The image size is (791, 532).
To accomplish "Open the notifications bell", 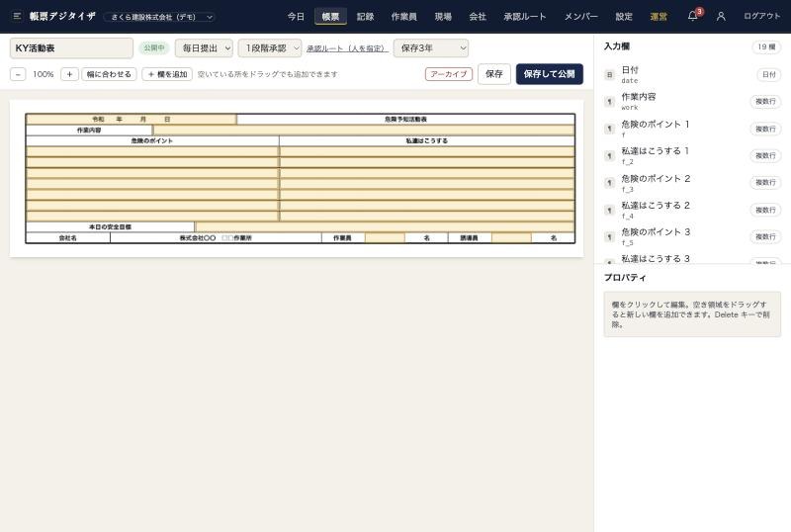I will point(693,16).
